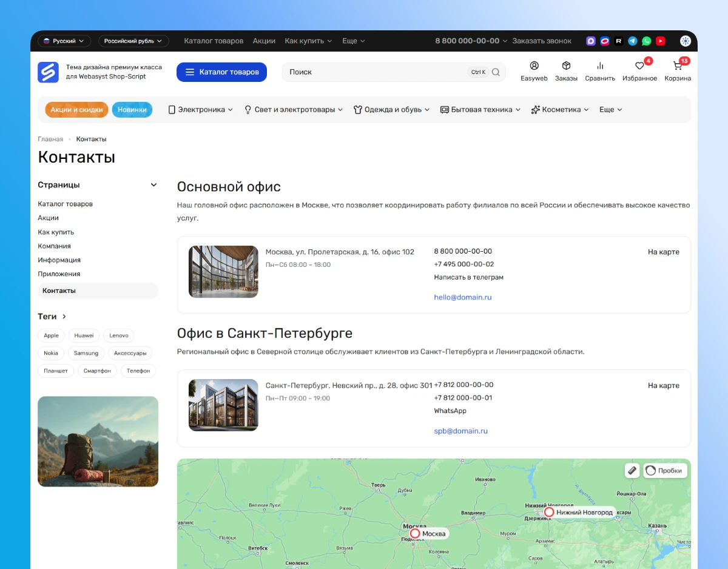Image resolution: width=728 pixels, height=569 pixels.
Task: Collapse the Страницы sidebar section
Action: click(153, 184)
